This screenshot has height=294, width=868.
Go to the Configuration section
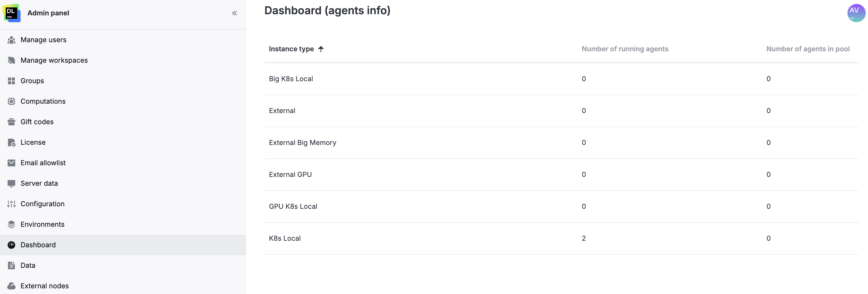[x=43, y=204]
